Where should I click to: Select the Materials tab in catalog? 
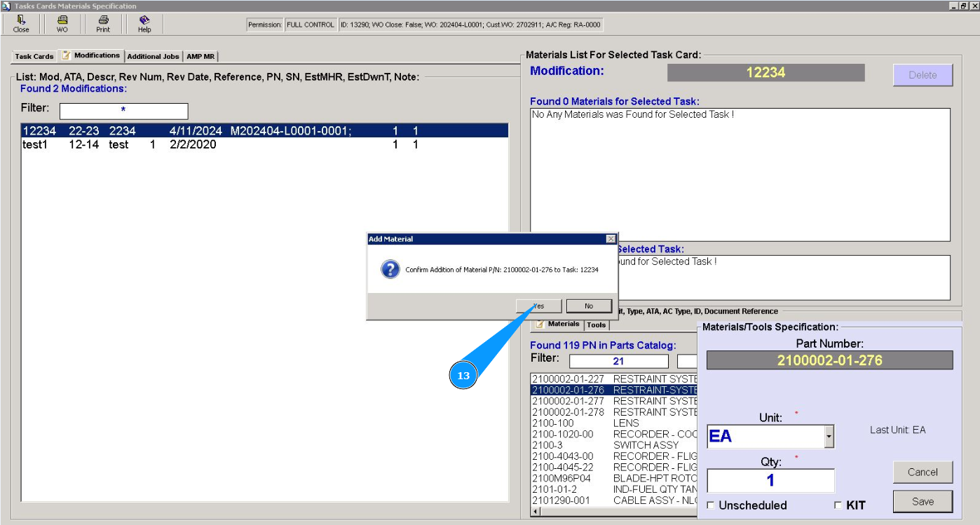tap(558, 324)
